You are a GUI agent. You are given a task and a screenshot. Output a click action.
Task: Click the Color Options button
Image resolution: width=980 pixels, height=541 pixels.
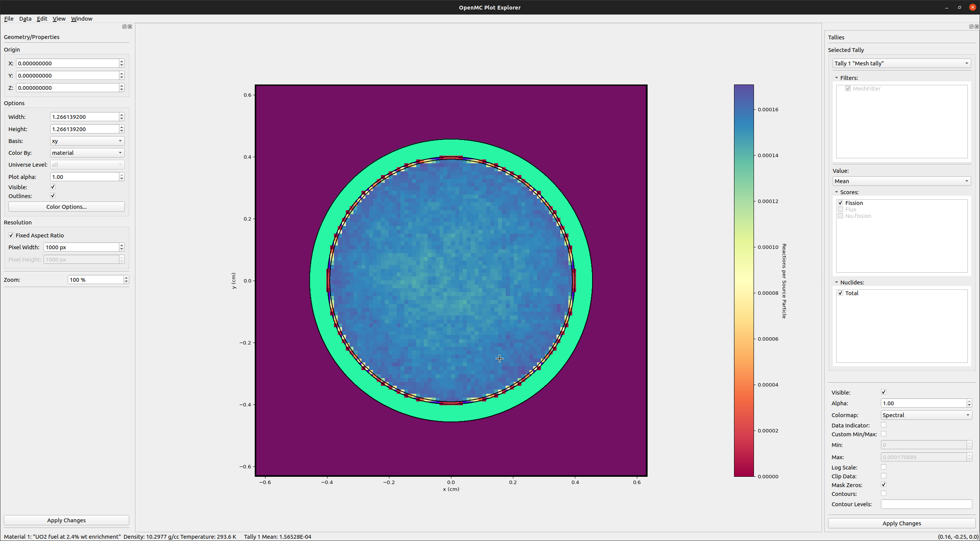click(66, 207)
